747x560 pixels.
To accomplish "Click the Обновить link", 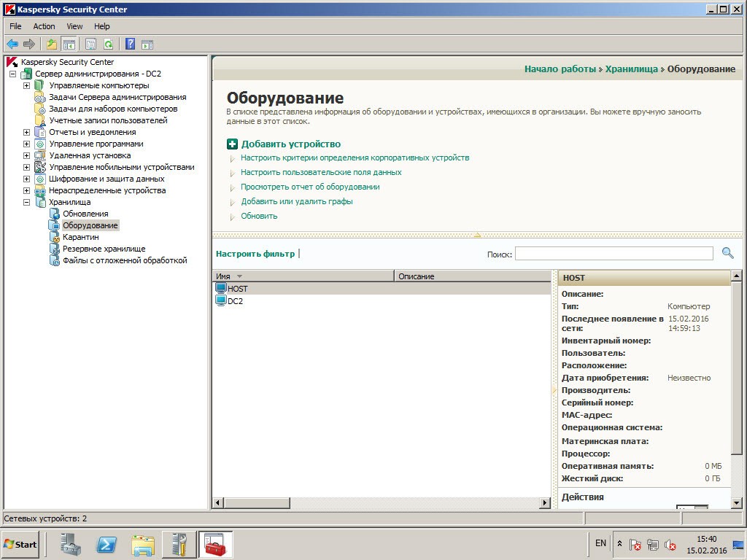I will 259,216.
